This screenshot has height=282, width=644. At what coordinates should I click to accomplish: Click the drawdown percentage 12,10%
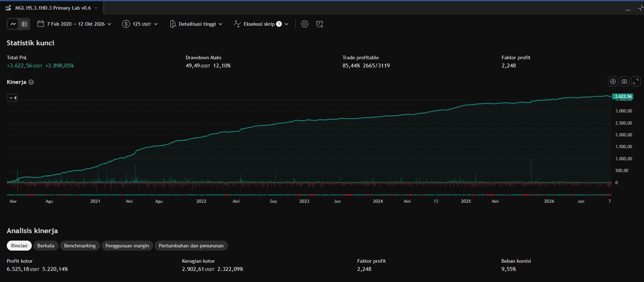click(x=222, y=66)
